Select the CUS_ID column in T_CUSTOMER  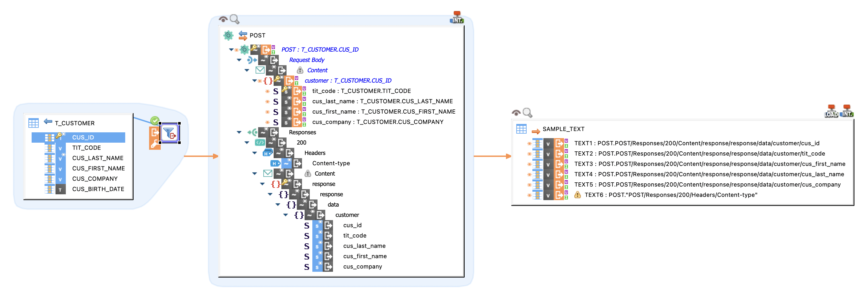(83, 137)
